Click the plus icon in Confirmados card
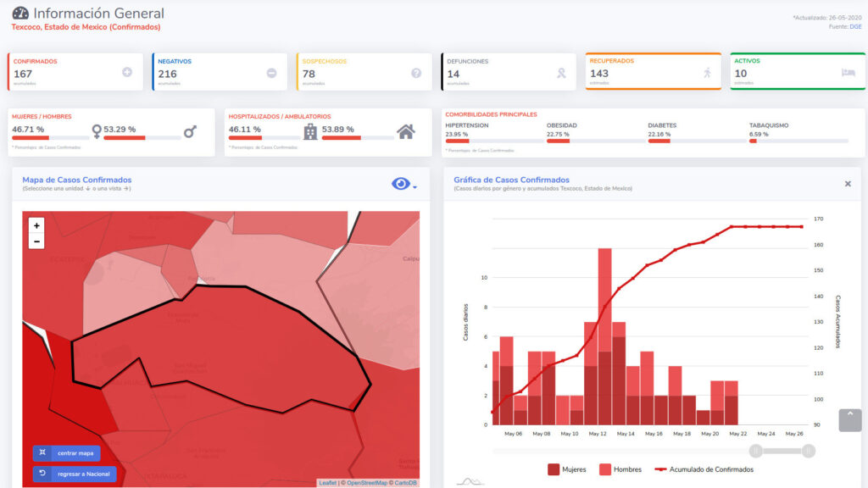 click(127, 73)
